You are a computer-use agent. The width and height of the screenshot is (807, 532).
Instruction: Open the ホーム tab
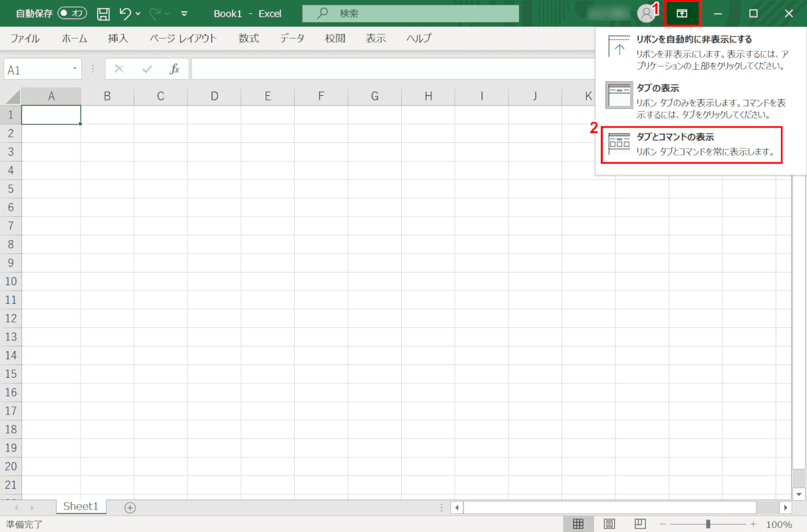pos(75,39)
